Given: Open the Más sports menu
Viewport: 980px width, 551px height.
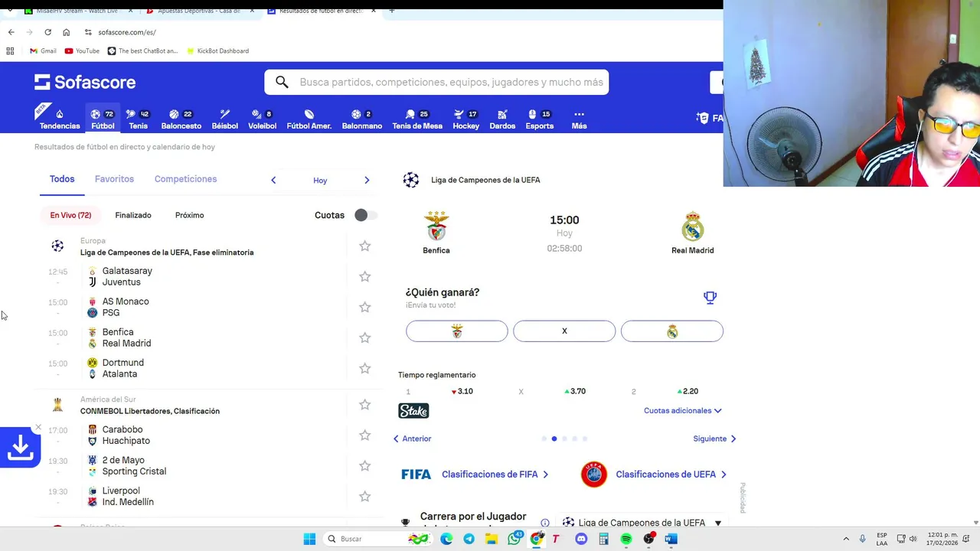Looking at the screenshot, I should pyautogui.click(x=579, y=119).
